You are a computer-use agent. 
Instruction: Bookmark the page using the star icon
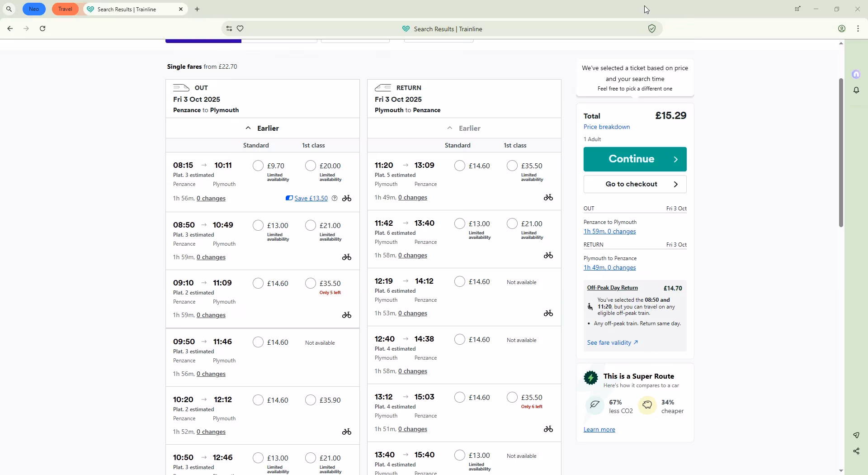[x=240, y=28]
